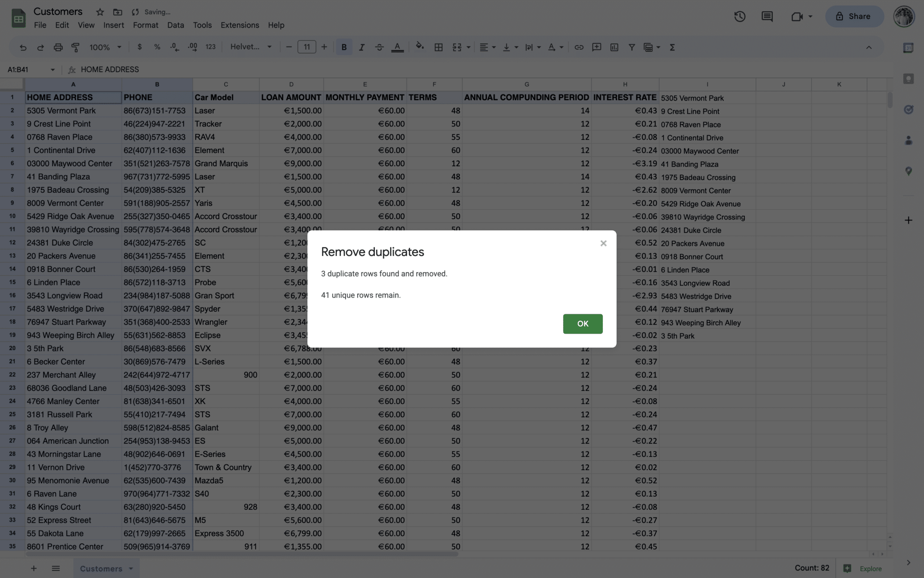Toggle bold formatting
Viewport: 924px width, 578px height.
(344, 47)
